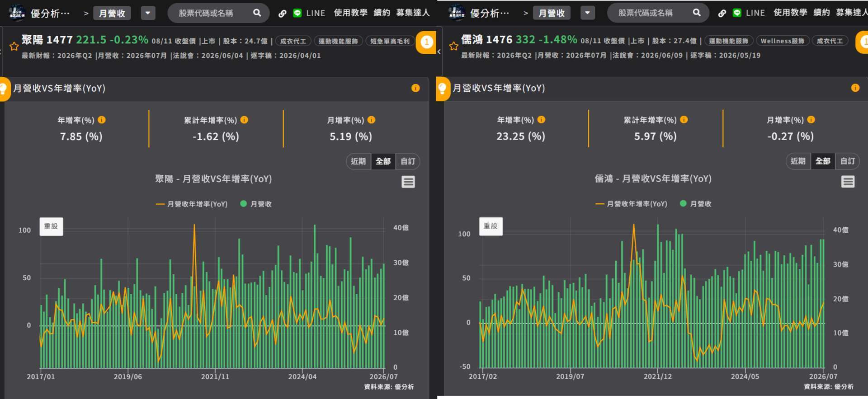Click the link icon in right panel header
The height and width of the screenshot is (399, 868).
(x=722, y=13)
